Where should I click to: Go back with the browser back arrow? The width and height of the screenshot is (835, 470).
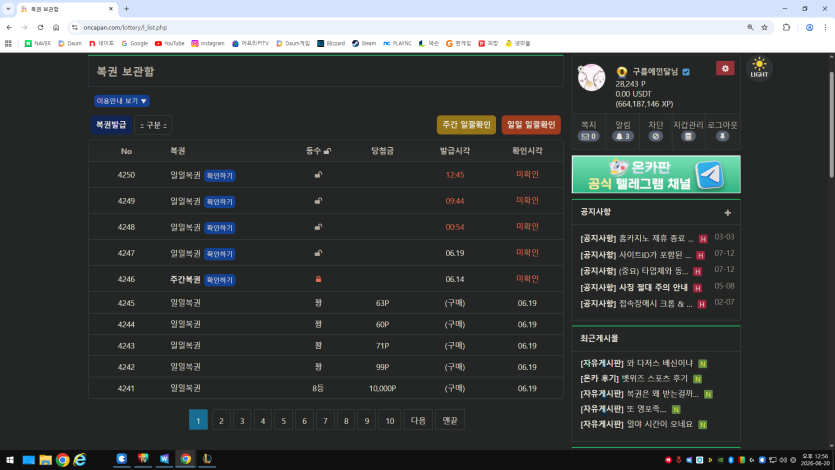9,27
